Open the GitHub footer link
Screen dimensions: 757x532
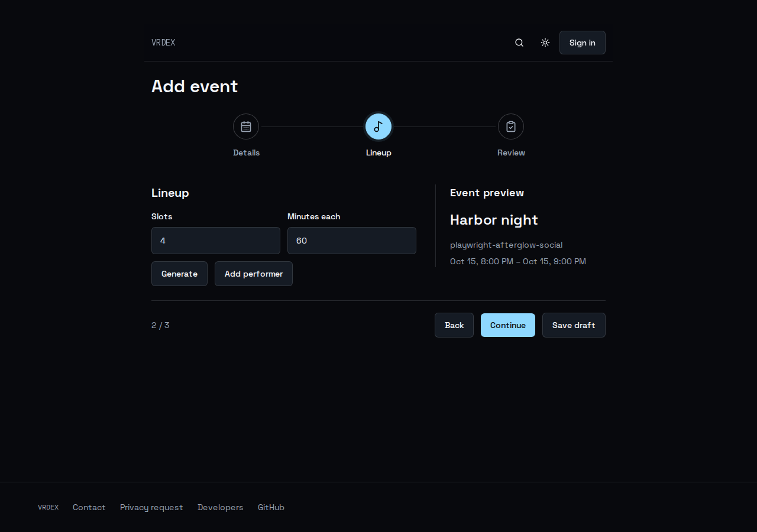[x=271, y=507]
